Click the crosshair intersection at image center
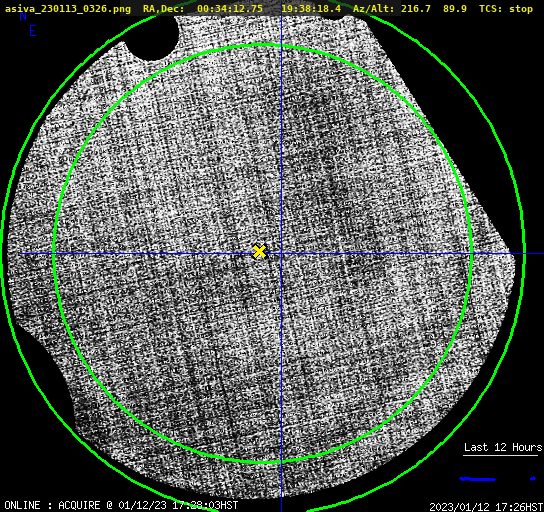This screenshot has height=512, width=544. (281, 254)
